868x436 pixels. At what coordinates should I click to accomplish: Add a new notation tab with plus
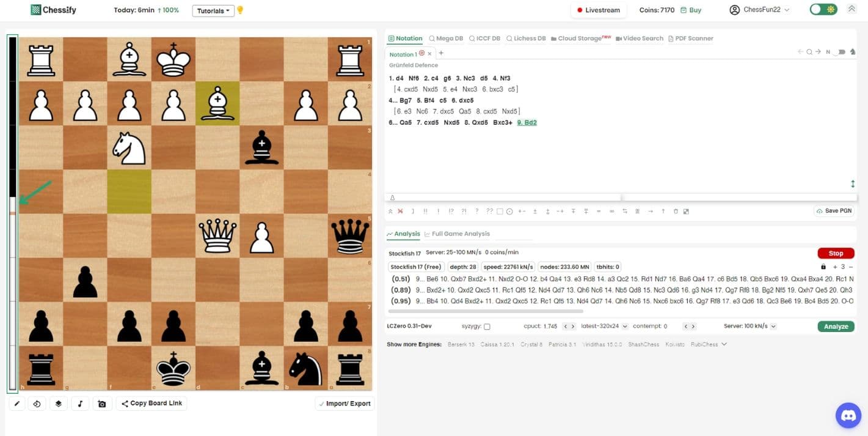[441, 53]
